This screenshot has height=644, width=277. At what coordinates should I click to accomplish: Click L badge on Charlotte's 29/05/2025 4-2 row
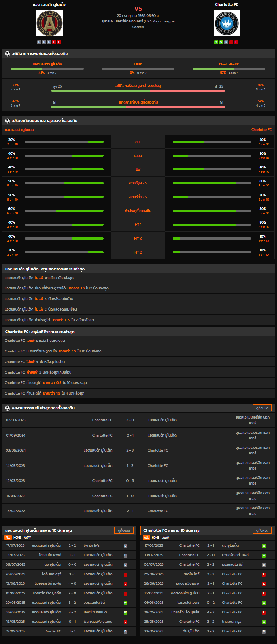(264, 613)
